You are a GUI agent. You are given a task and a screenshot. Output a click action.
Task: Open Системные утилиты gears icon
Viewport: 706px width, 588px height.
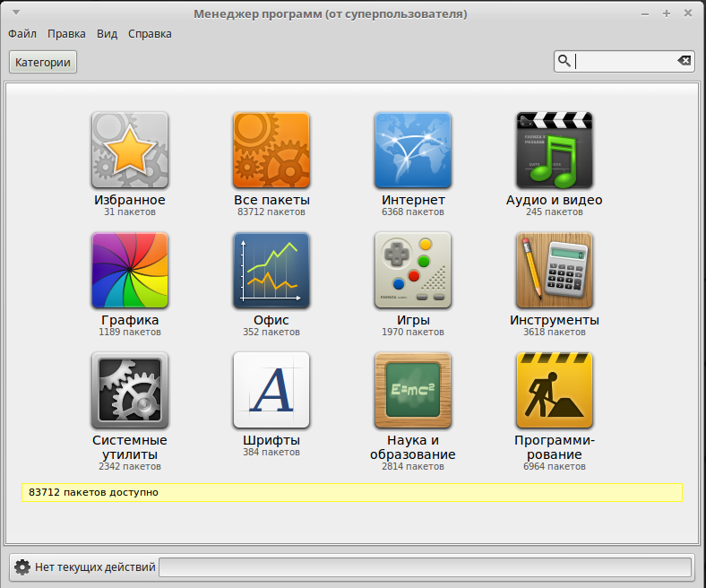click(x=129, y=390)
